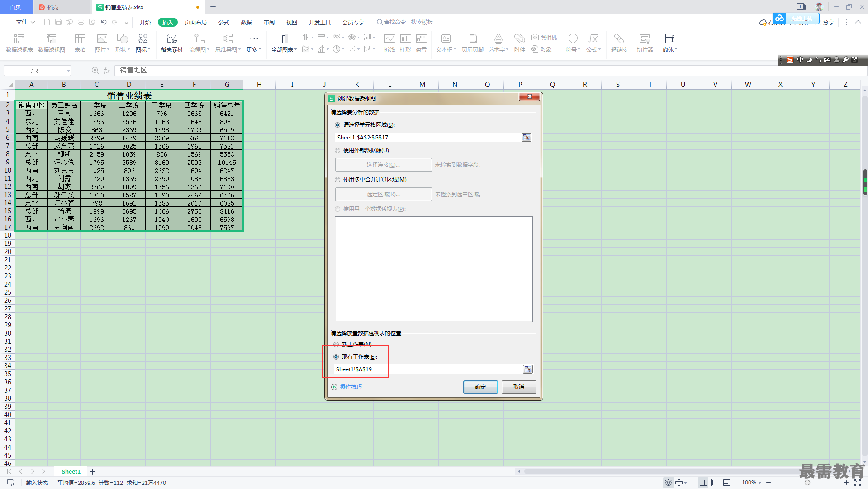Click the eye protection mode icon in status bar
Viewport: 868px width, 489px height.
tap(668, 483)
